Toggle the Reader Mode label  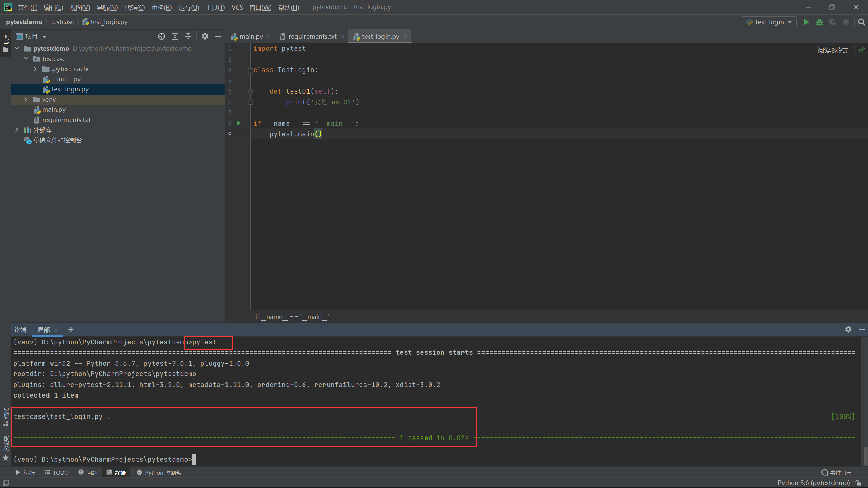[x=833, y=50]
